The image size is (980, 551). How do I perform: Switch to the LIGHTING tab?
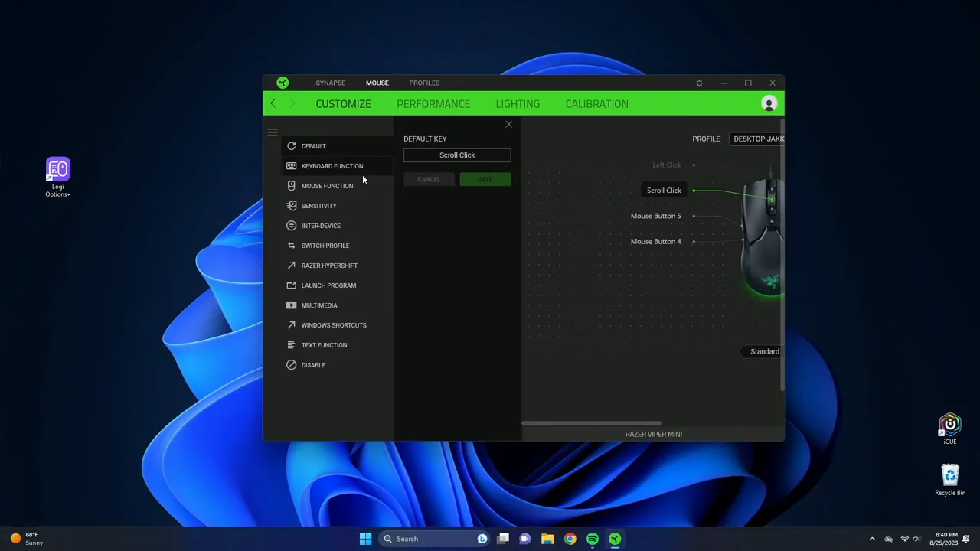[518, 103]
